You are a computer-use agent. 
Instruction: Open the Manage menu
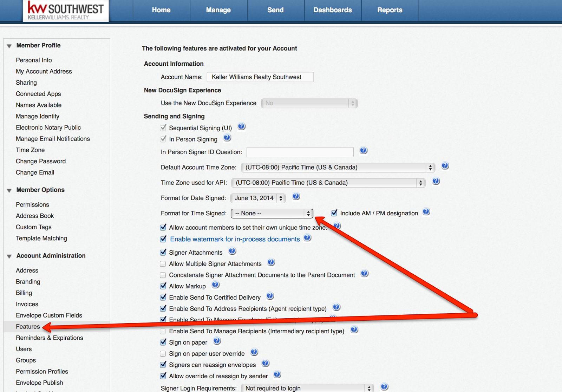(218, 10)
